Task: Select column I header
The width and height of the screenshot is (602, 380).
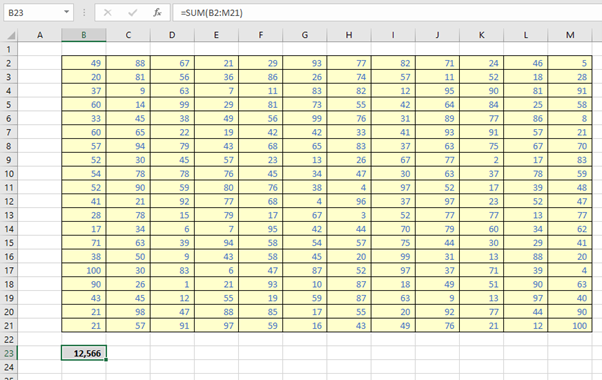Action: (x=393, y=35)
